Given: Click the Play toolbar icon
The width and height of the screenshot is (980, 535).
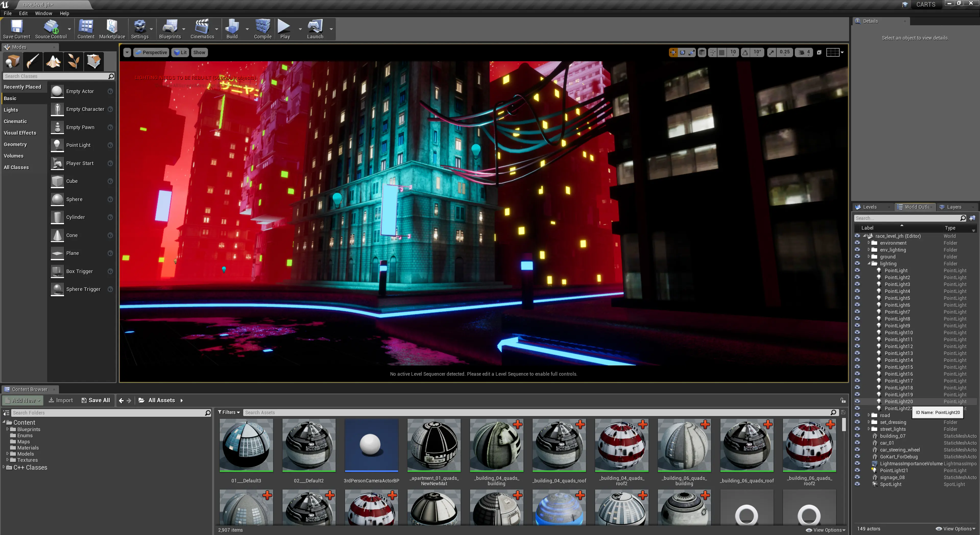Looking at the screenshot, I should coord(284,26).
